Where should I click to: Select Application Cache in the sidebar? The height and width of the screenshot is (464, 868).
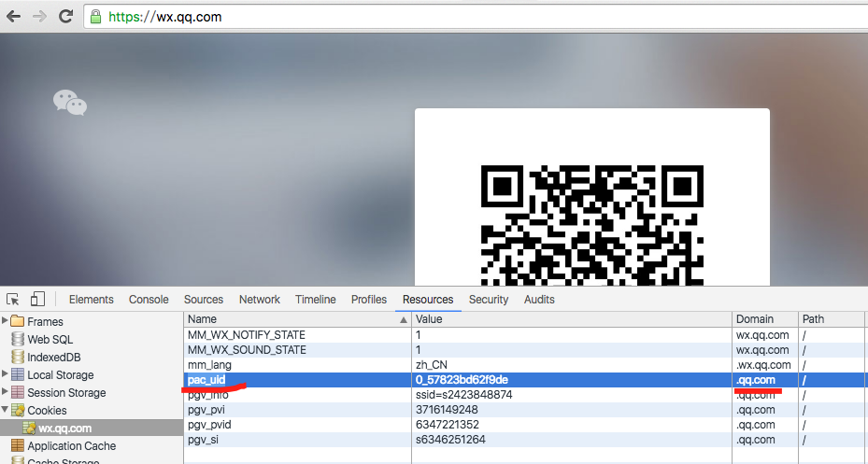point(71,445)
